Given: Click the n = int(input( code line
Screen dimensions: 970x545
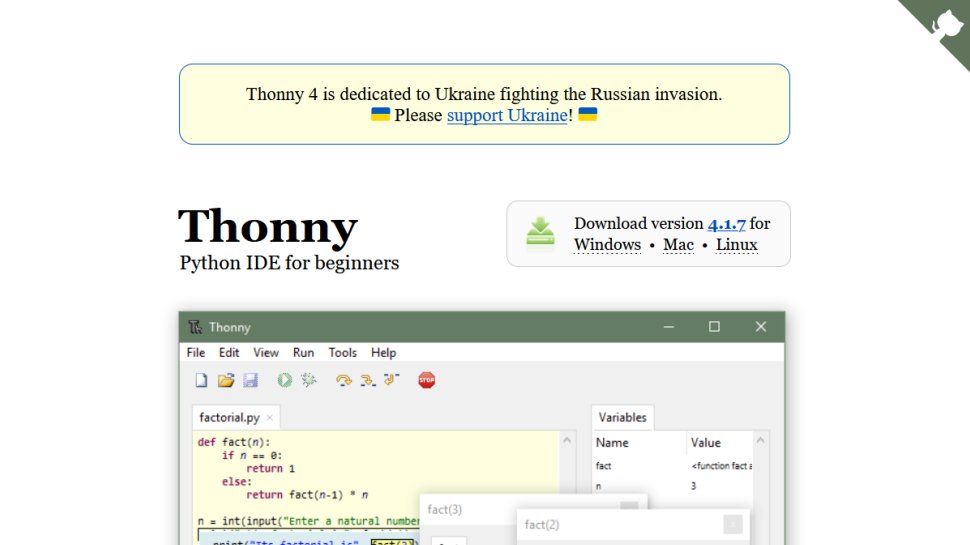Looking at the screenshot, I should point(309,521).
